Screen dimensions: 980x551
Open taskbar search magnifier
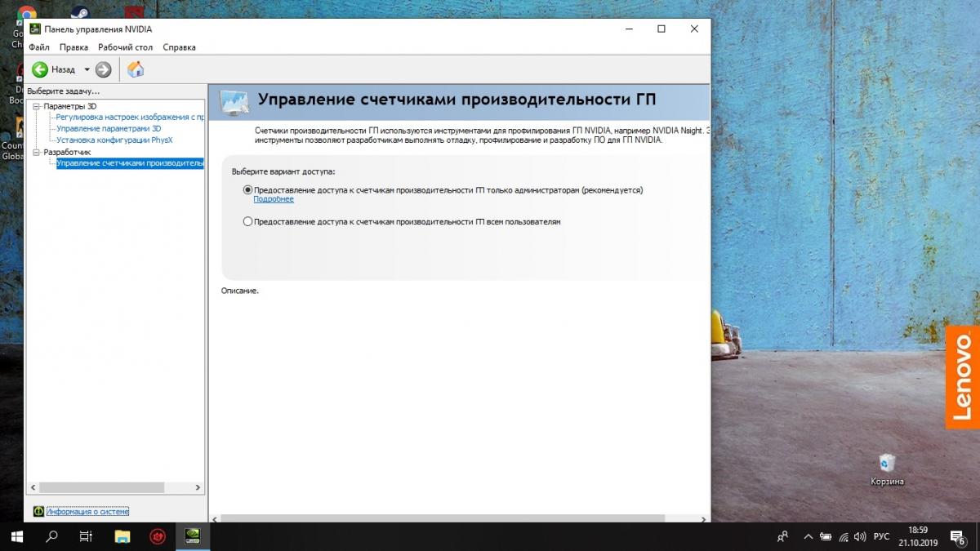pos(51,536)
